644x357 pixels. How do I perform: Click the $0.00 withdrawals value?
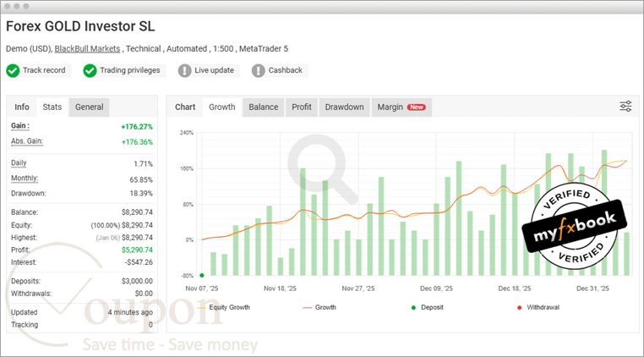pos(144,294)
